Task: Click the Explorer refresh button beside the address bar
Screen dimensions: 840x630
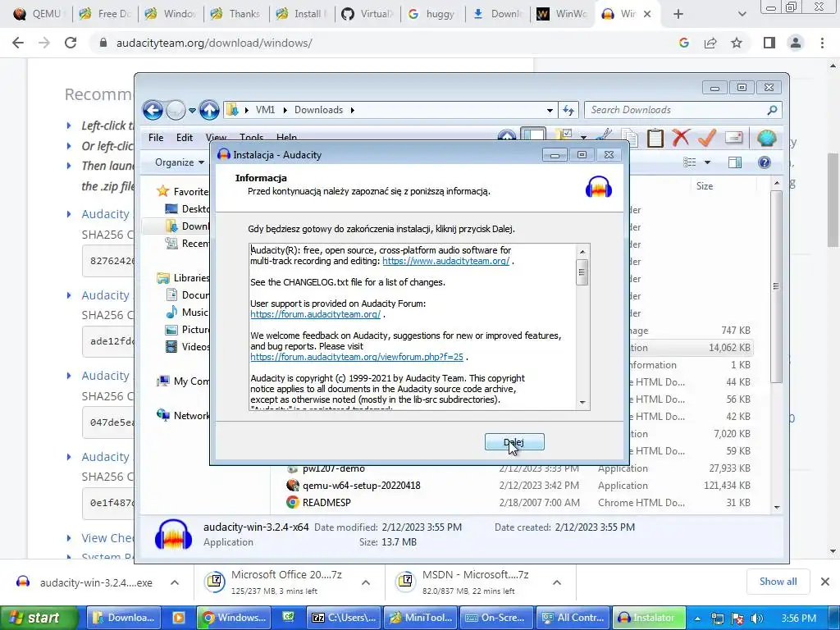Action: click(568, 111)
